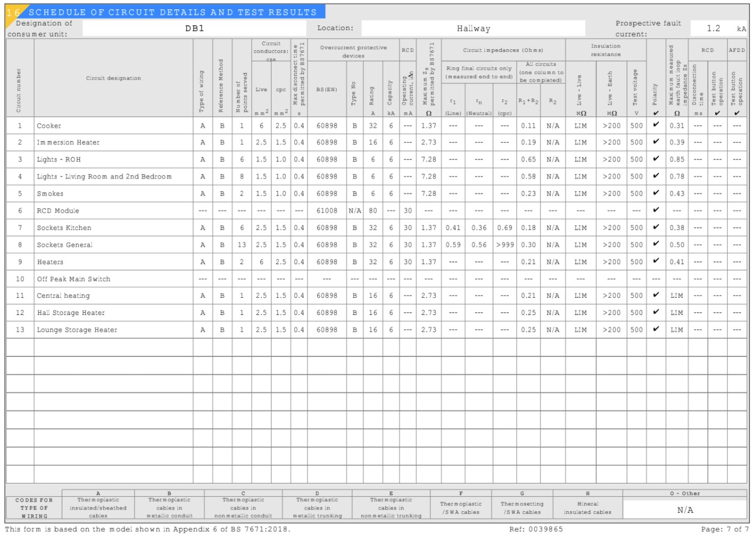
Task: Click the Circuit designation column header
Action: coord(113,78)
